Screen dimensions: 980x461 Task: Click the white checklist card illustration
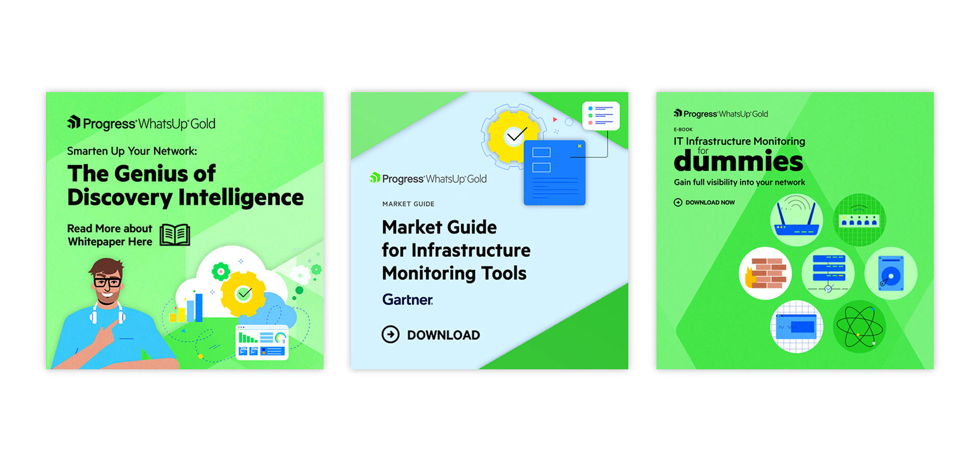pyautogui.click(x=601, y=116)
